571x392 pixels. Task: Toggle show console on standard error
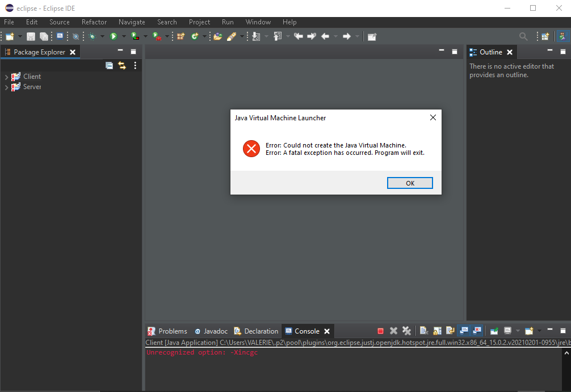coord(477,331)
